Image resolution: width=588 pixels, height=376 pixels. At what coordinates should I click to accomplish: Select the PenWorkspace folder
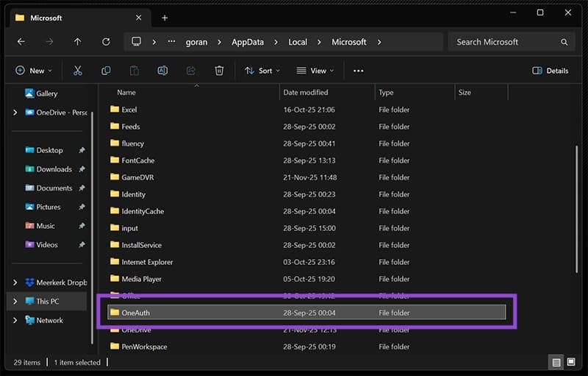click(306, 347)
